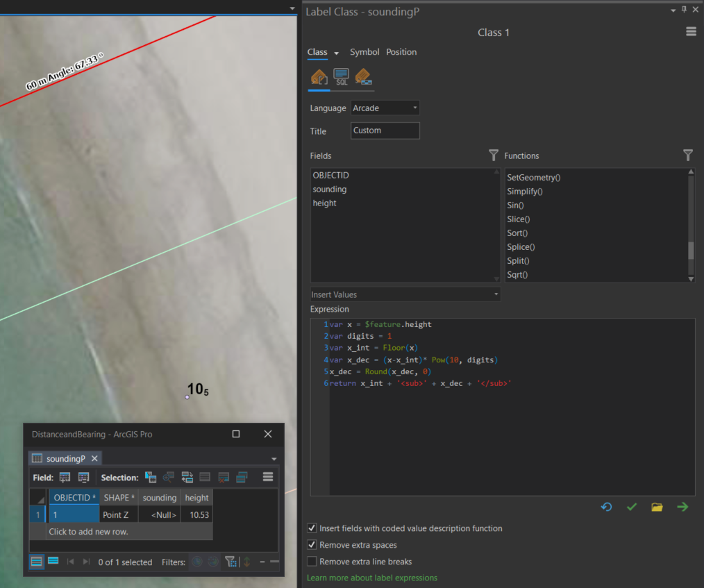Add a new field in the attribute table
The width and height of the screenshot is (704, 588).
coord(65,477)
